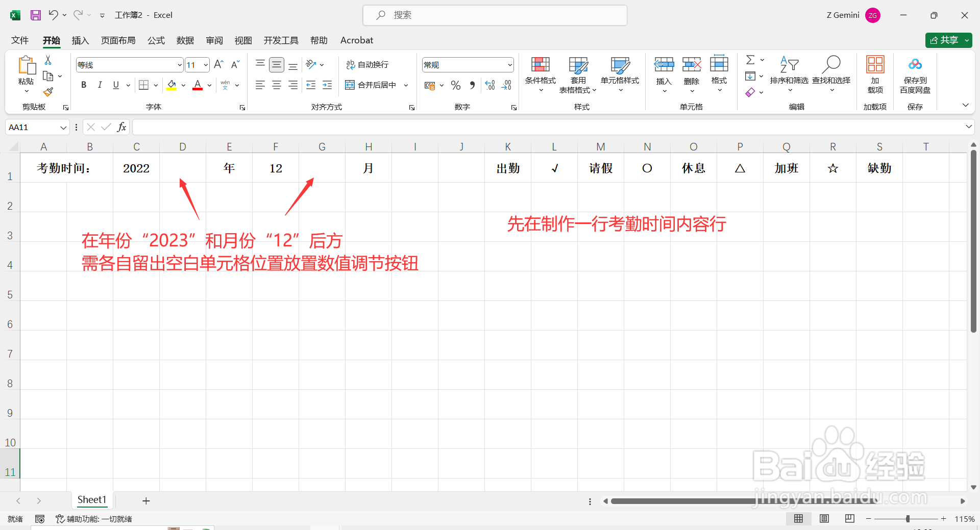Select the 格式刷 format painter
The height and width of the screenshot is (530, 980).
tap(48, 92)
